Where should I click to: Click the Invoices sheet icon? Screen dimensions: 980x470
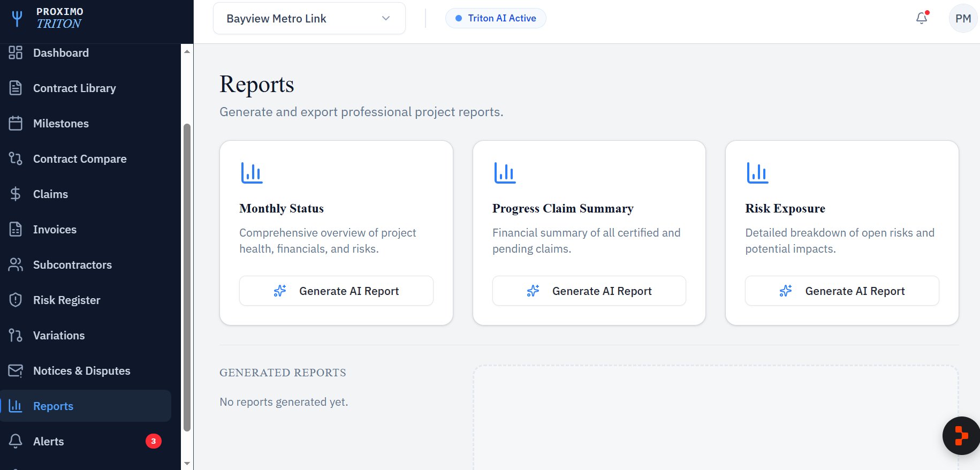[16, 229]
